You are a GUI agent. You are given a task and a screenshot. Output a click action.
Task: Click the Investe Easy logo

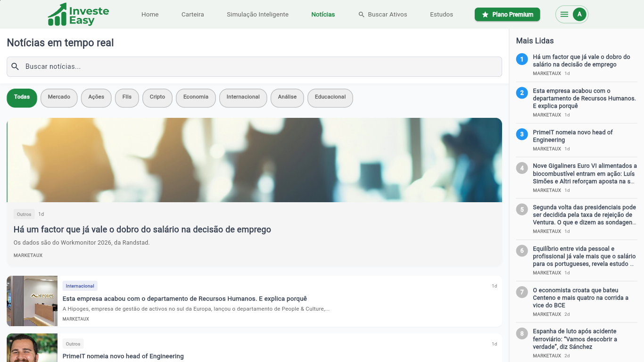point(78,15)
